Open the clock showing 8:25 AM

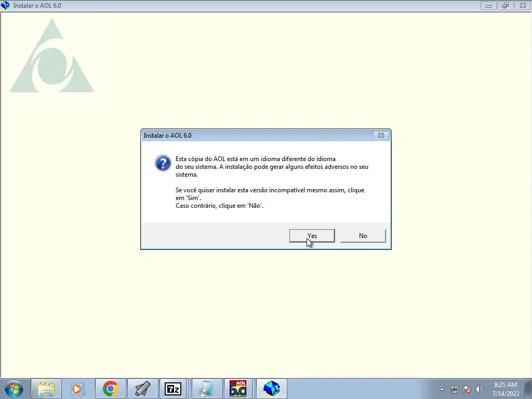pos(506,389)
